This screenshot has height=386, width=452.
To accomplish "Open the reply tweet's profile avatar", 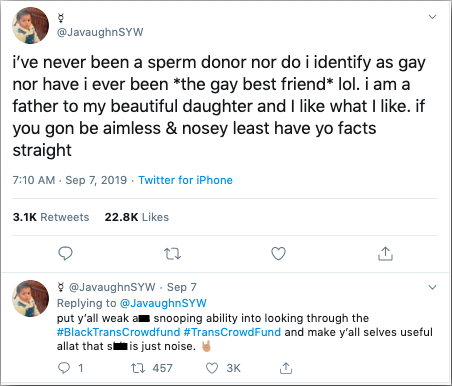I will 31,298.
